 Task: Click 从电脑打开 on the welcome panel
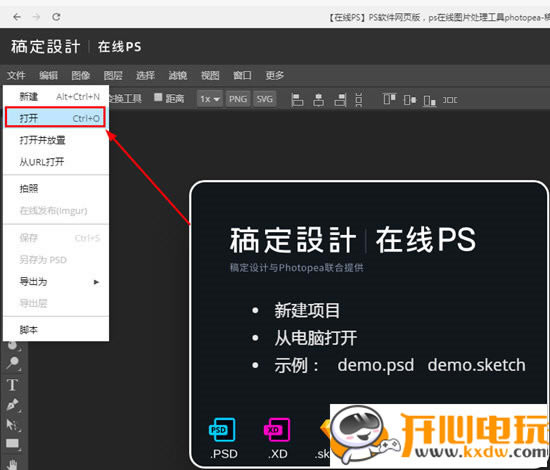(315, 338)
